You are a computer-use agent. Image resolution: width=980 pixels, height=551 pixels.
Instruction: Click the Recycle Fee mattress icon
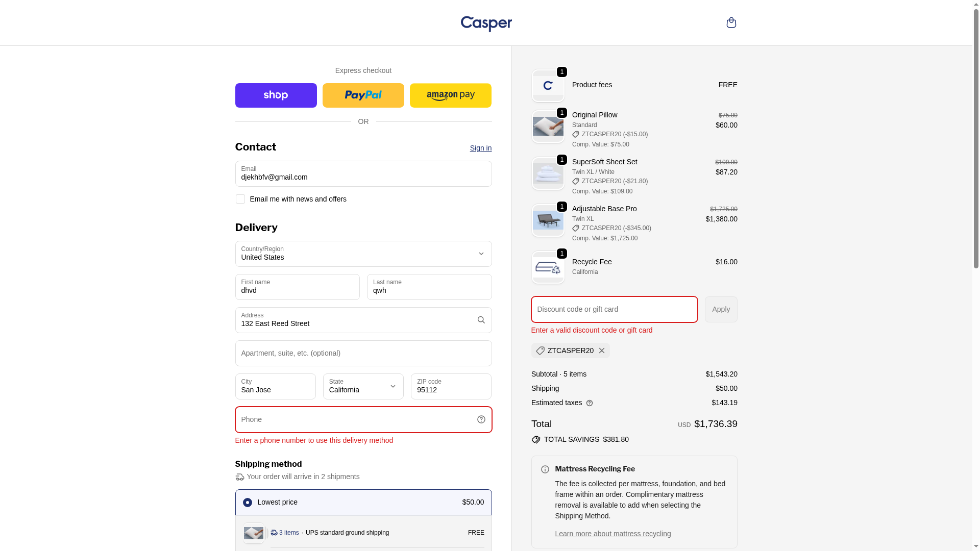(x=548, y=267)
